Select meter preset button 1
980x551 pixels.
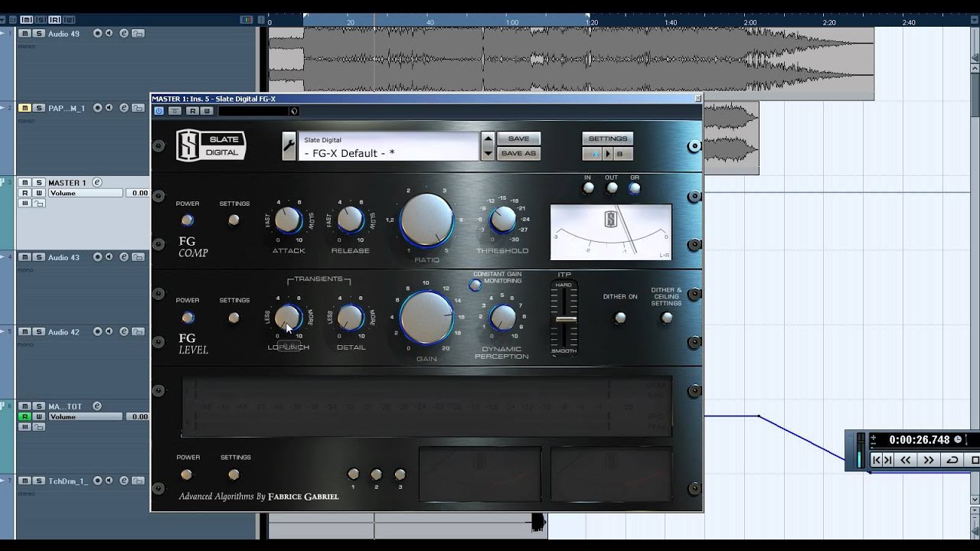(353, 474)
